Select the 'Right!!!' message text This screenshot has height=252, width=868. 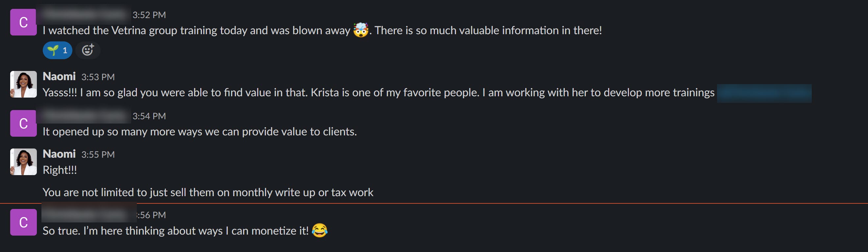pyautogui.click(x=60, y=170)
